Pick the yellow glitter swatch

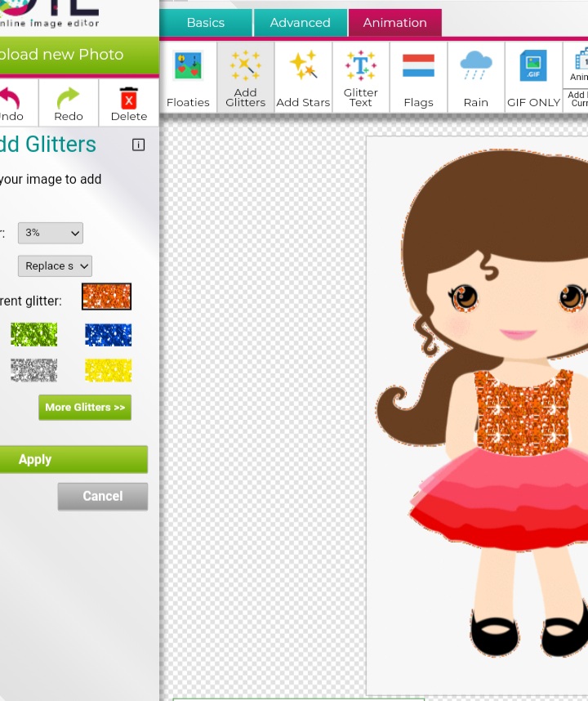(108, 371)
